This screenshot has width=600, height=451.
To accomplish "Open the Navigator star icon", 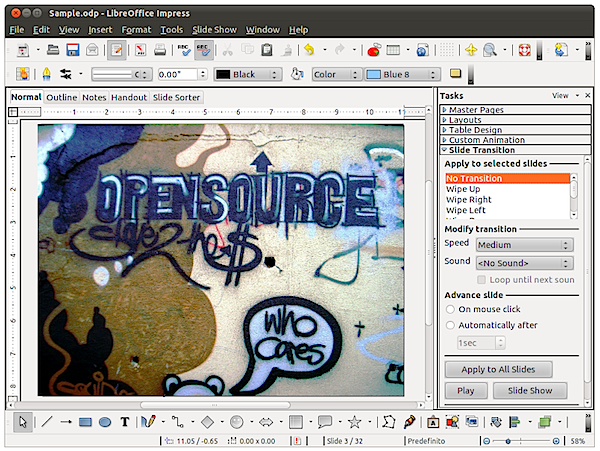I will point(471,50).
